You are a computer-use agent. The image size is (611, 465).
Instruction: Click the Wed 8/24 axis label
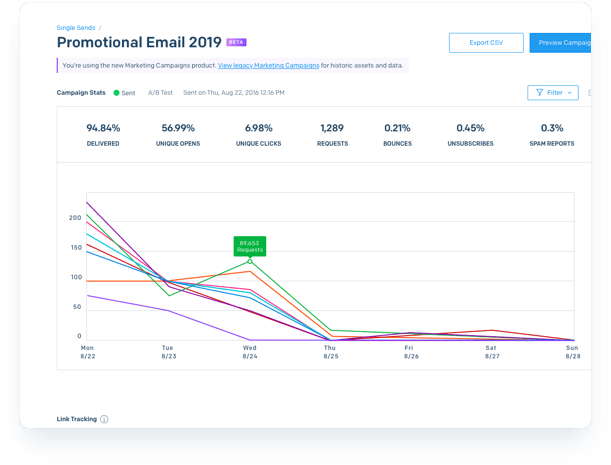click(250, 352)
